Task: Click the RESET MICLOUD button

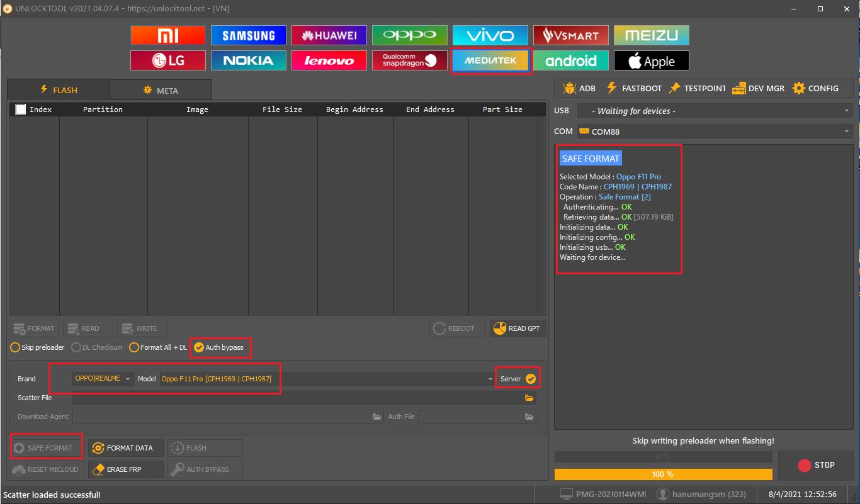Action: click(x=46, y=469)
